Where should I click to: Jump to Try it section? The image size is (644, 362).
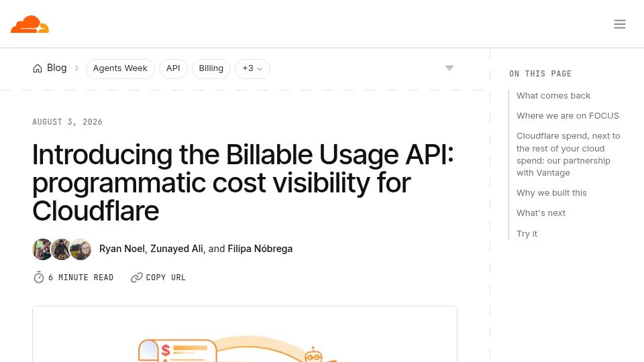click(527, 233)
